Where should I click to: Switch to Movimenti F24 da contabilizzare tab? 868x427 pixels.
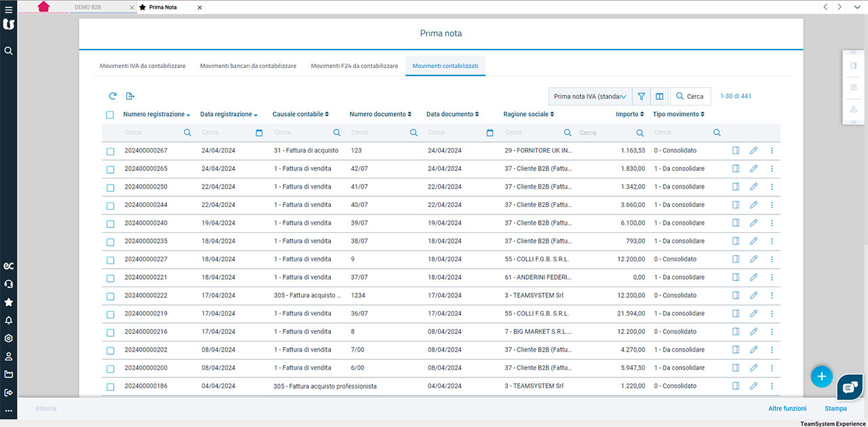tap(355, 66)
